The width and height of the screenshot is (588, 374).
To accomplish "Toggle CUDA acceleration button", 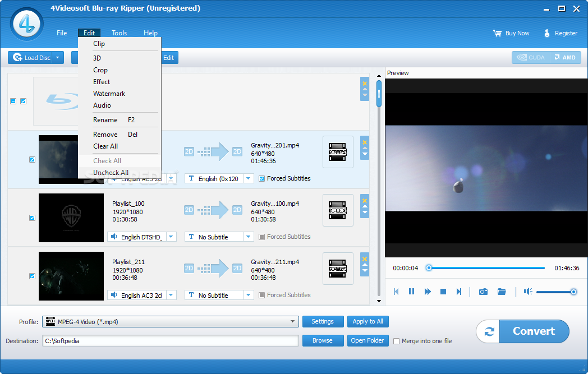I will pos(531,57).
